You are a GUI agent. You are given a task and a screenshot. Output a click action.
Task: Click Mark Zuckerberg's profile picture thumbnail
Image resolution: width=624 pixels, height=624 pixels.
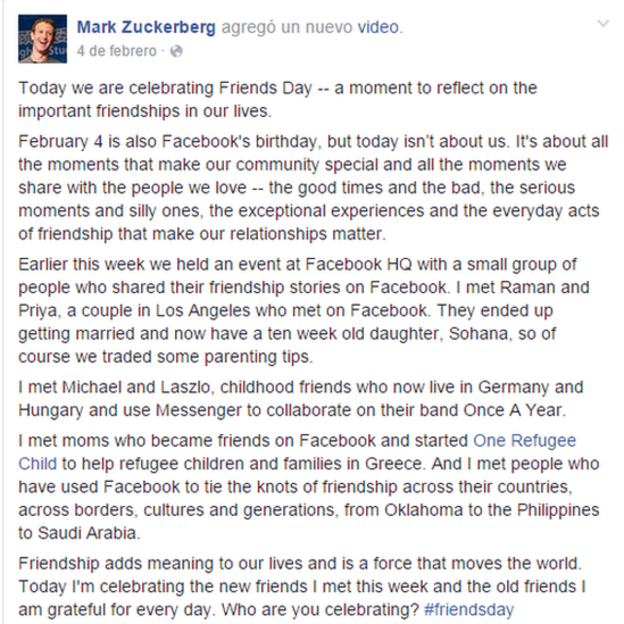coord(35,35)
